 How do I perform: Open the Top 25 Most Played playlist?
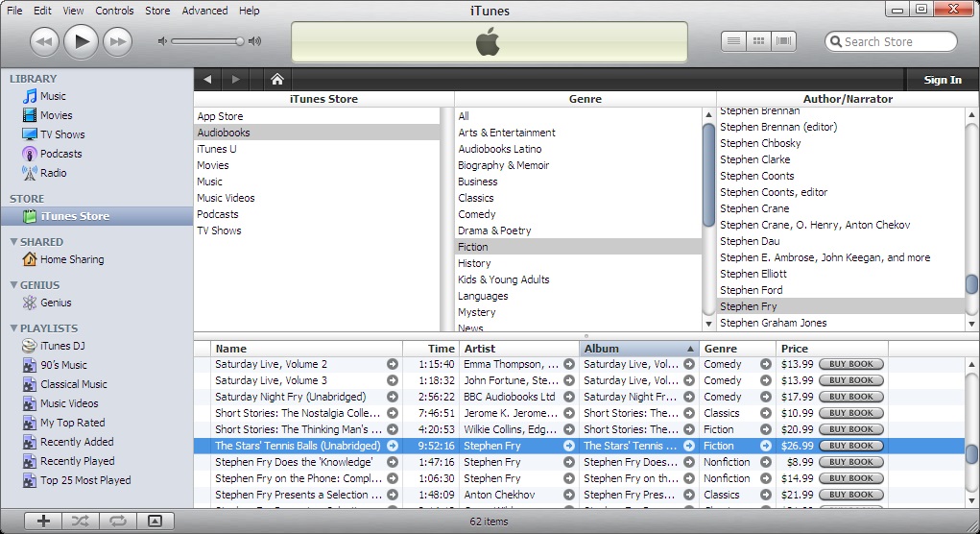[x=85, y=481]
